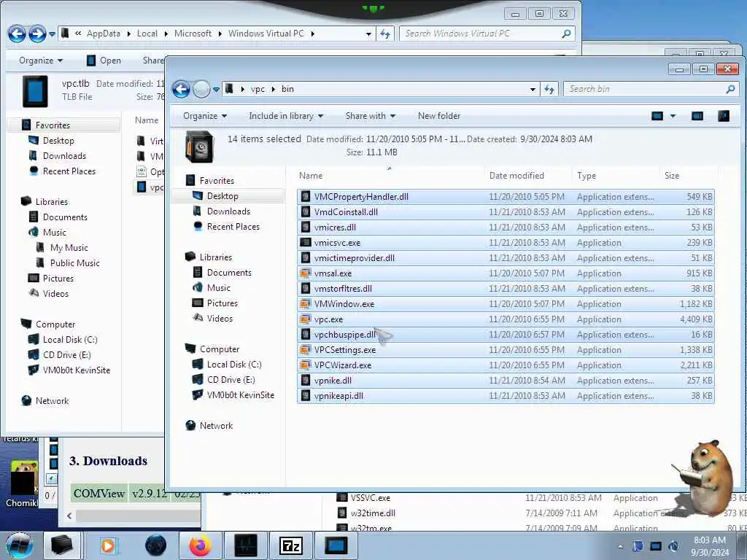Screen dimensions: 747x560
Task: Click the VPCSettings.exe file icon
Action: (306, 349)
